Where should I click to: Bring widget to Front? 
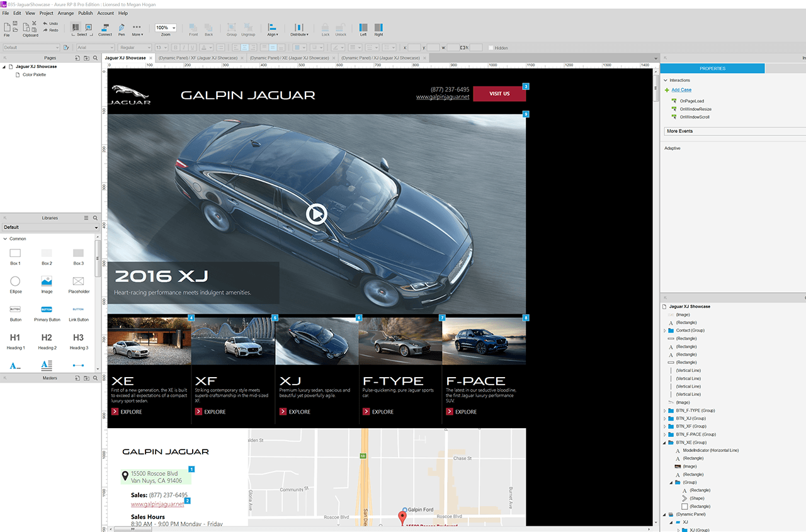click(193, 28)
